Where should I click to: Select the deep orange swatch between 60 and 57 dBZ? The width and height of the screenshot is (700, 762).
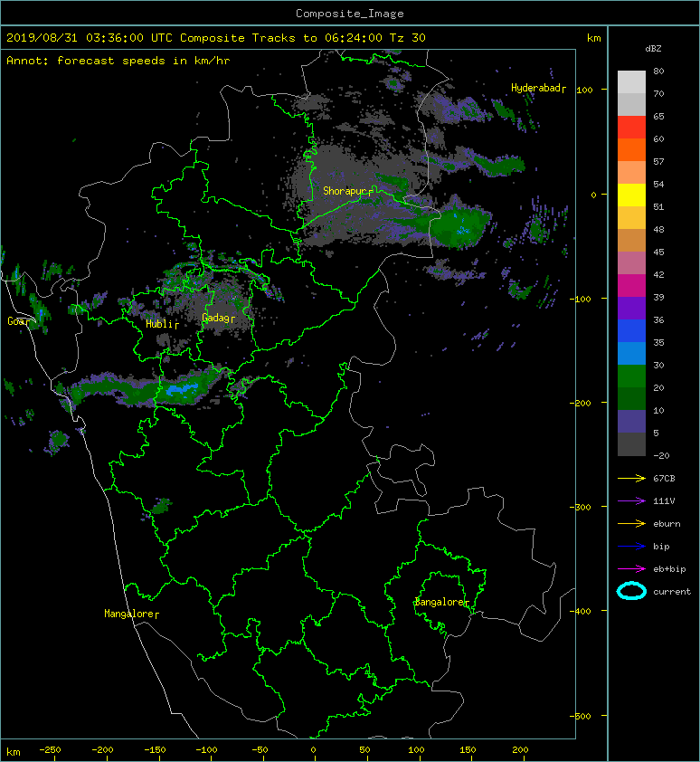(x=631, y=150)
